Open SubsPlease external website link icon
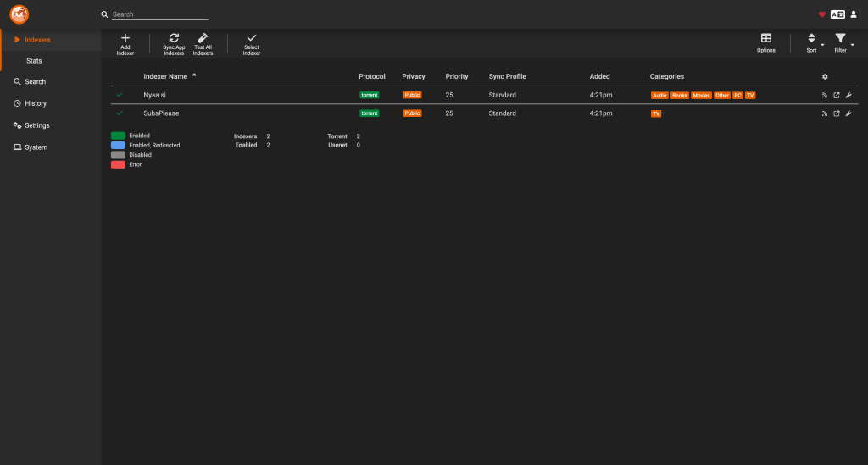Image resolution: width=868 pixels, height=465 pixels. pyautogui.click(x=837, y=113)
